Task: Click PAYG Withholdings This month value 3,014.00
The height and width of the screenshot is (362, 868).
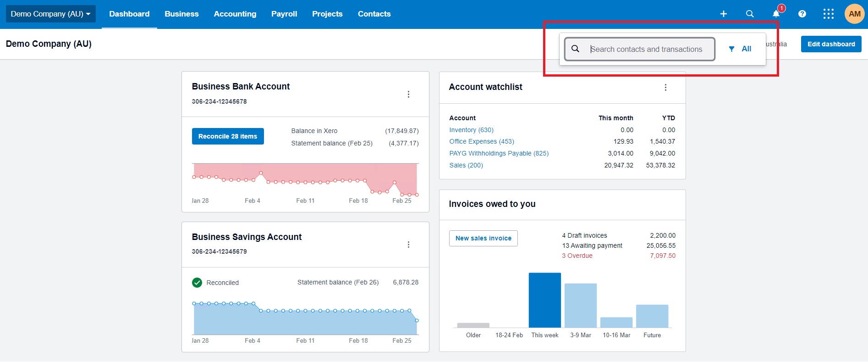Action: 621,153
